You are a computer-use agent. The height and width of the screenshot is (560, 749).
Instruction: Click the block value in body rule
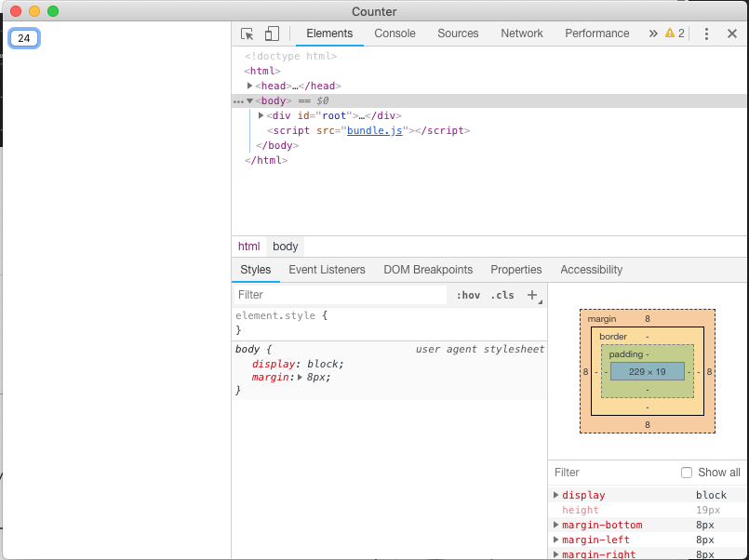click(x=323, y=364)
